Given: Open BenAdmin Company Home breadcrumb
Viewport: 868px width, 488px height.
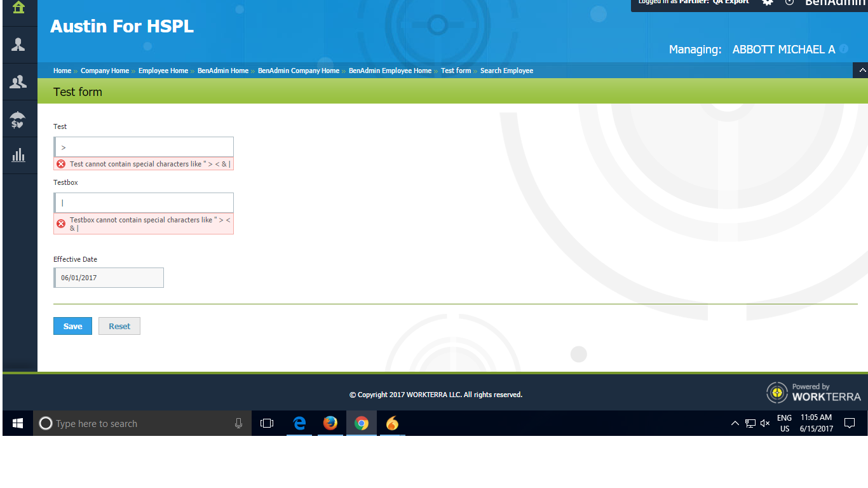Looking at the screenshot, I should click(299, 71).
